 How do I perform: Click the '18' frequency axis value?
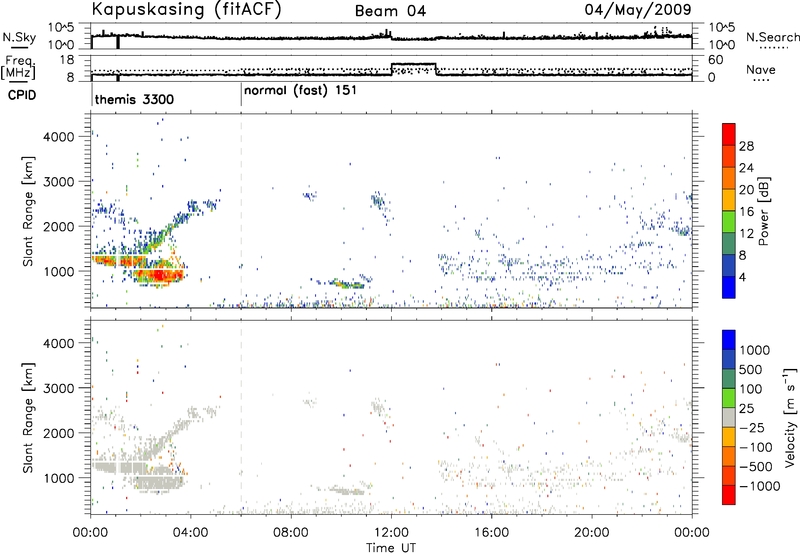pos(66,60)
